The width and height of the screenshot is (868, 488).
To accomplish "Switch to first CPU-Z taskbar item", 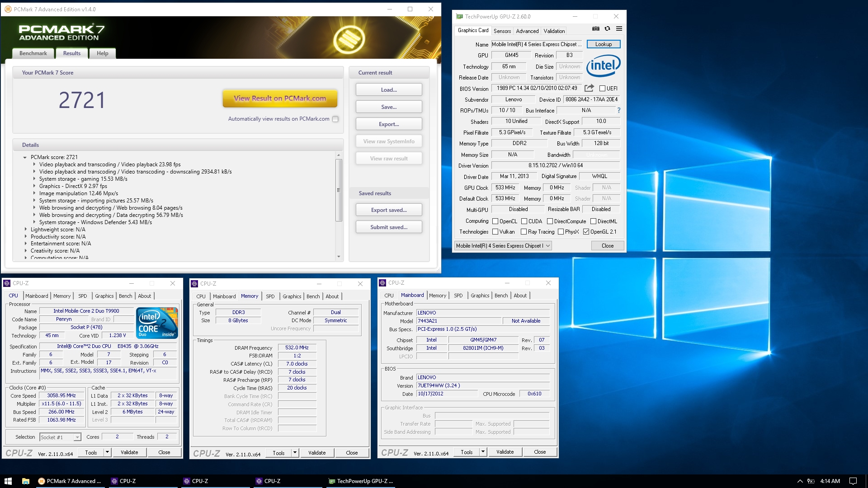I will tap(142, 481).
